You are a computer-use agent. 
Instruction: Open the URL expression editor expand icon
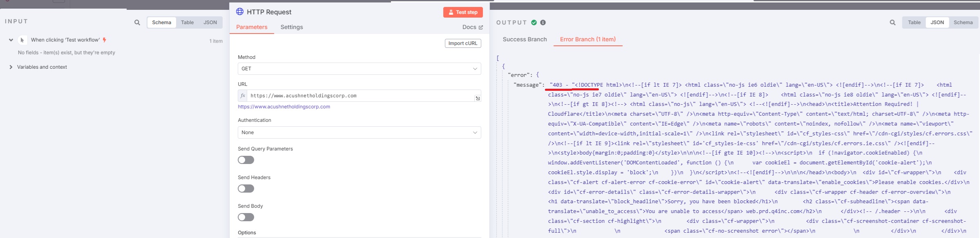pyautogui.click(x=478, y=98)
